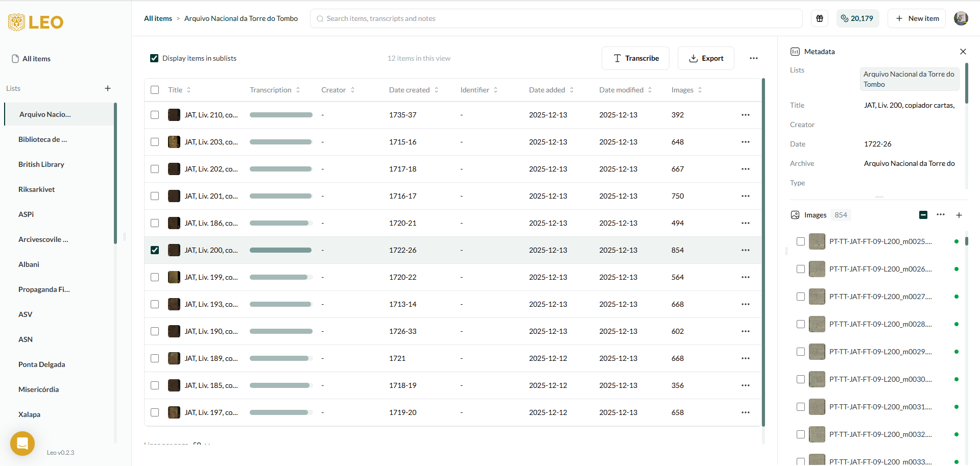980x466 pixels.
Task: Disable Display items in sublists checkbox
Action: coord(154,58)
